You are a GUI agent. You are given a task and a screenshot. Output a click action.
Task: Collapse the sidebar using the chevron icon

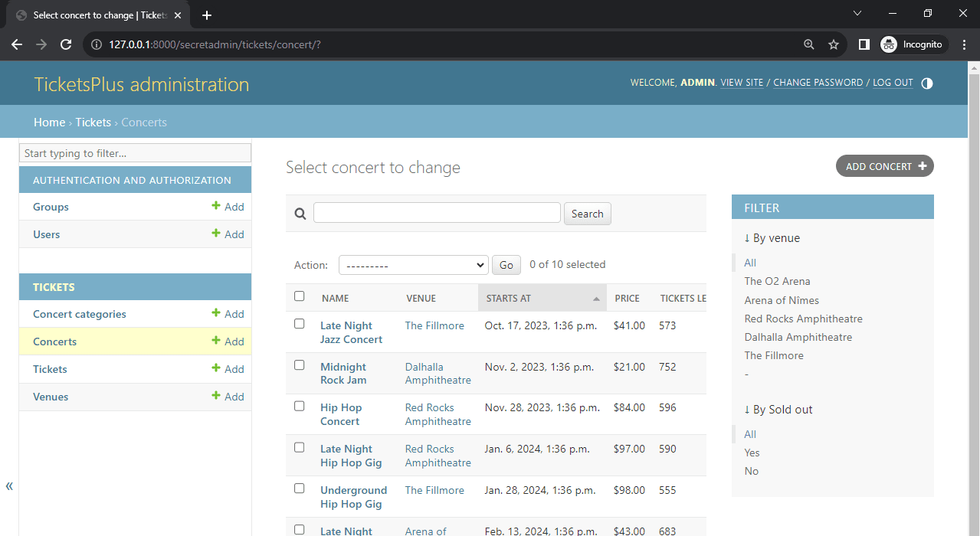(x=9, y=485)
